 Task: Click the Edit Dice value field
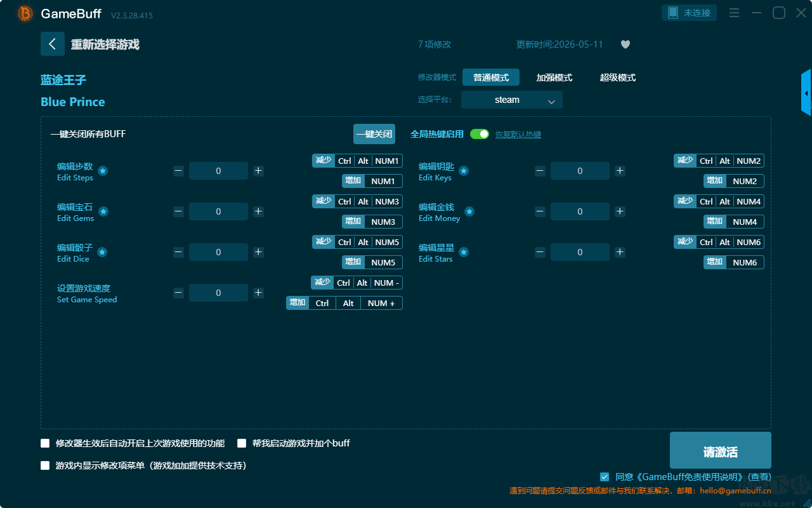click(218, 252)
